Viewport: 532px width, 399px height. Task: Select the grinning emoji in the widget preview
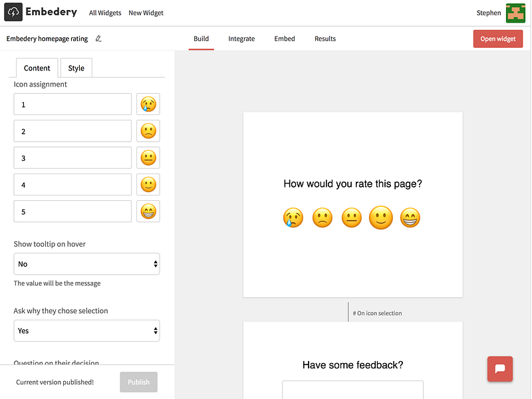tap(410, 217)
